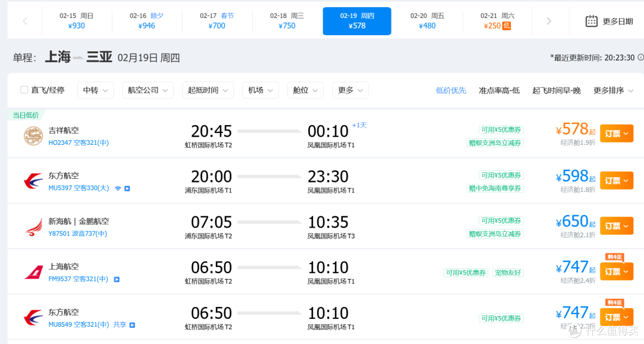The width and height of the screenshot is (644, 344).
Task: Click 可用¥5优惠券 tag on HO2347 row
Action: click(501, 130)
